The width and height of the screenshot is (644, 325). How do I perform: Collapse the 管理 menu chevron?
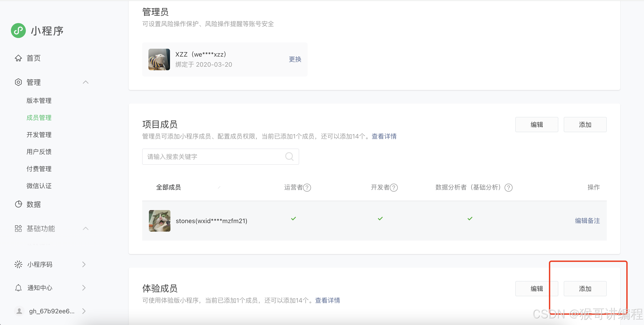[85, 82]
